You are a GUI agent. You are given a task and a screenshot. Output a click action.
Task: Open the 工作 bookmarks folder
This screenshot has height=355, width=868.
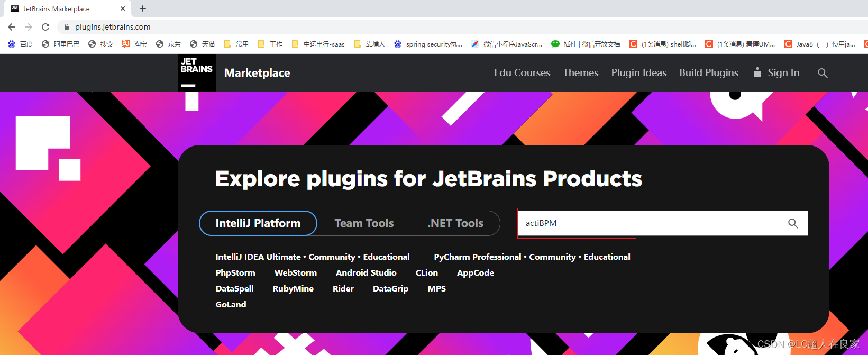270,44
